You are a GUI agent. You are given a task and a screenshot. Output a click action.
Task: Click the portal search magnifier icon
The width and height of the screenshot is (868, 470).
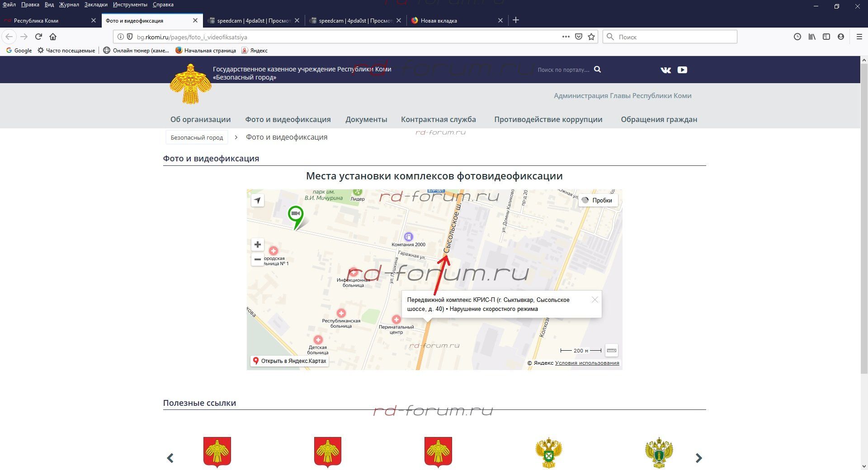pyautogui.click(x=597, y=69)
